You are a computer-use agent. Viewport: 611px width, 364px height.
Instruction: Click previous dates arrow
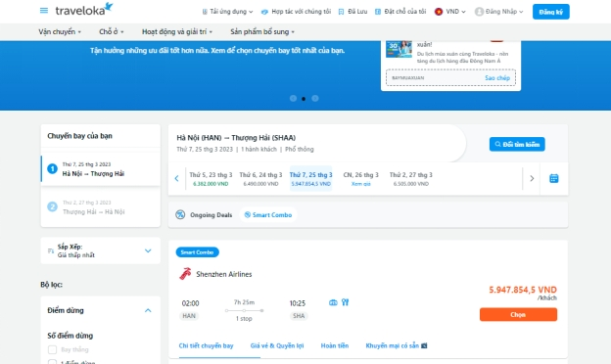click(x=176, y=179)
